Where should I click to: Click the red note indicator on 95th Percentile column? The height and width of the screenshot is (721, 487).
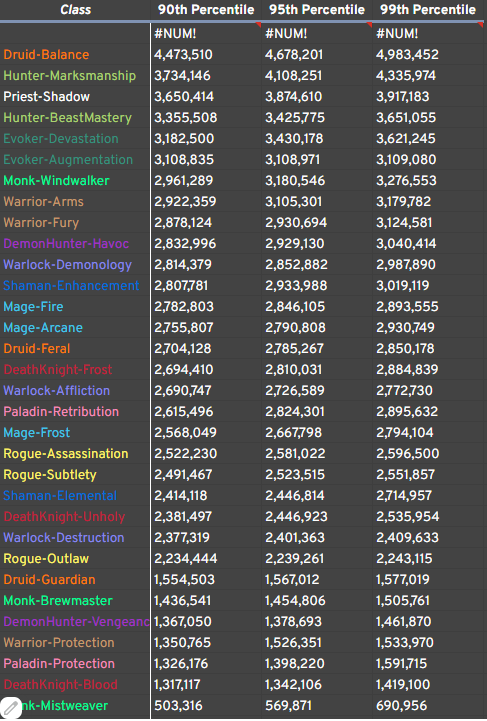pyautogui.click(x=369, y=24)
